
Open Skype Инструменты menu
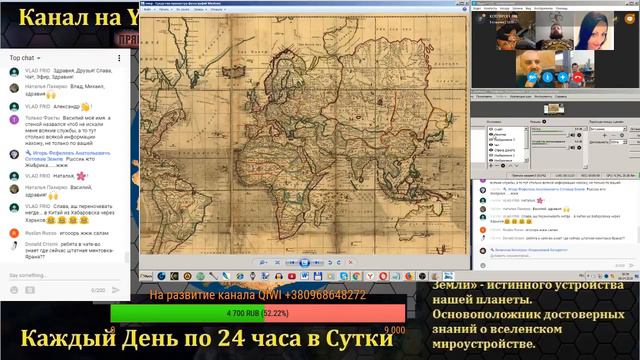pyautogui.click(x=542, y=8)
